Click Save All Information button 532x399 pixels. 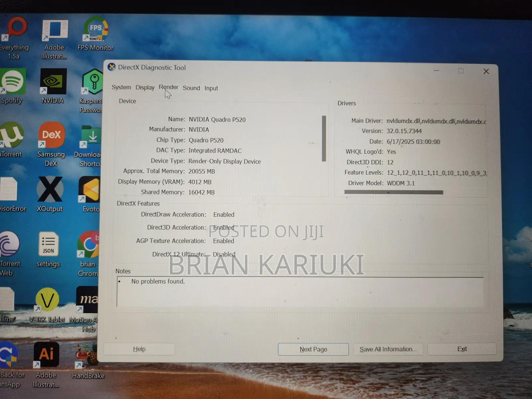point(388,349)
